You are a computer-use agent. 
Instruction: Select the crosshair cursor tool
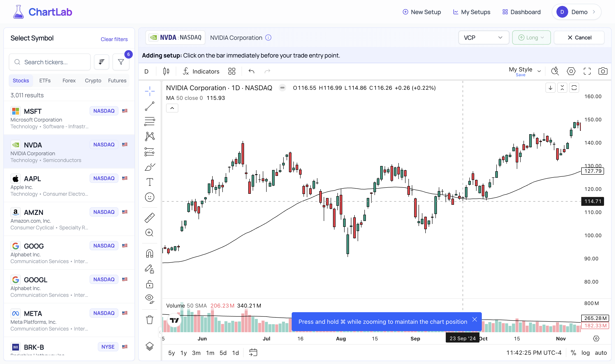(149, 91)
